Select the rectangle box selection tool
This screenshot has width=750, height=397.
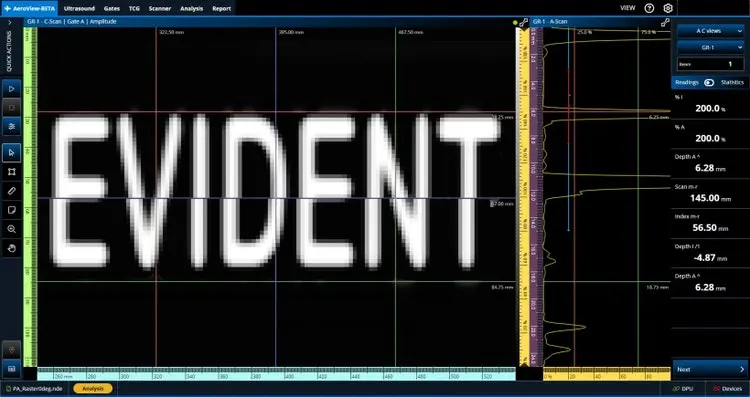tap(11, 172)
